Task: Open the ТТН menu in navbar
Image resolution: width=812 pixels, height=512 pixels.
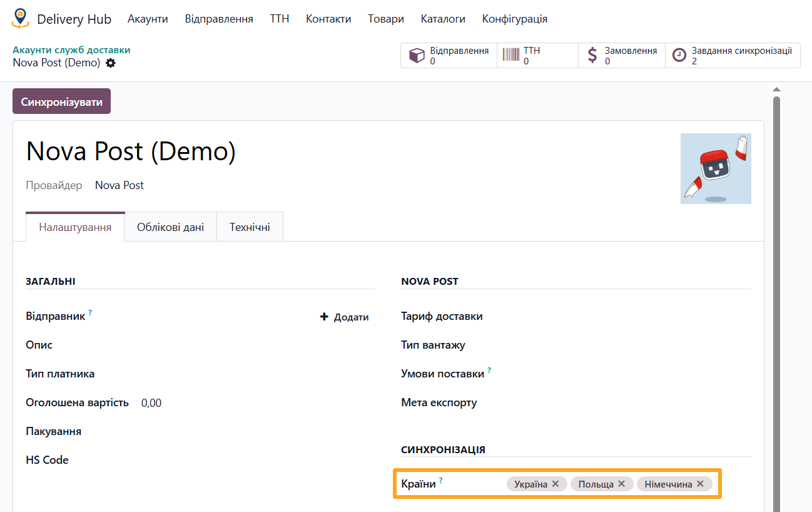Action: [x=280, y=19]
